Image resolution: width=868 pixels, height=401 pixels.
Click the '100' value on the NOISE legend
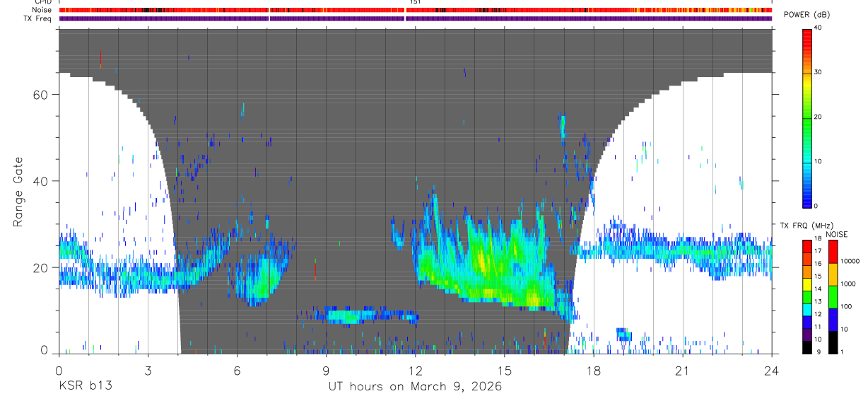click(x=848, y=306)
